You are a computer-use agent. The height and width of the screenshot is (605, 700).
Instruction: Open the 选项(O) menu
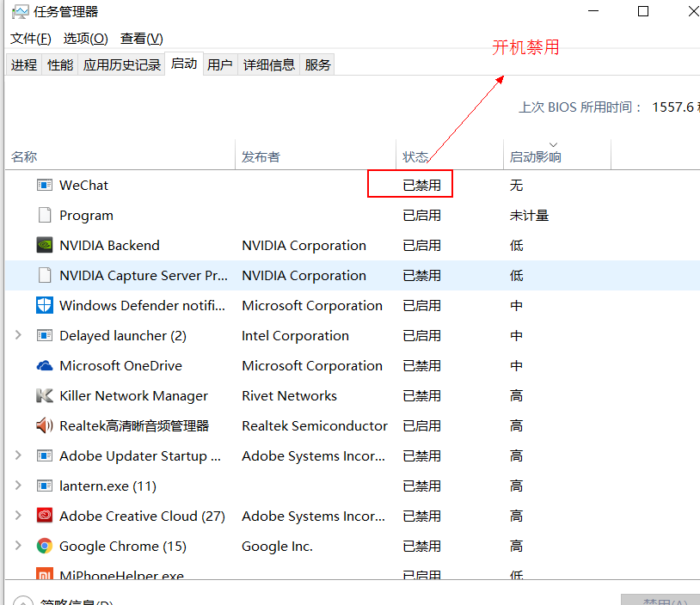(x=85, y=39)
